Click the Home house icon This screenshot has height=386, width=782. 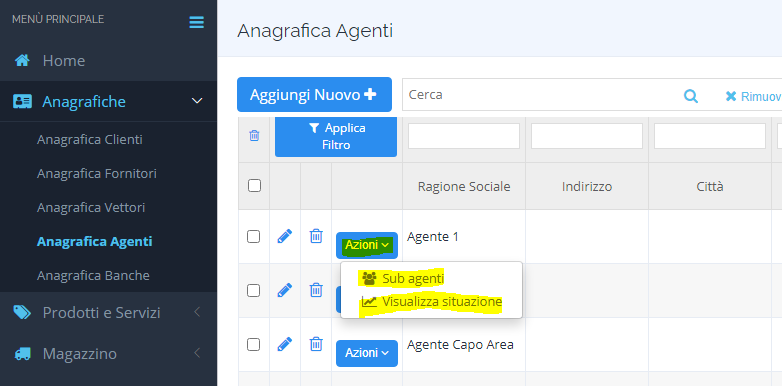pos(22,61)
